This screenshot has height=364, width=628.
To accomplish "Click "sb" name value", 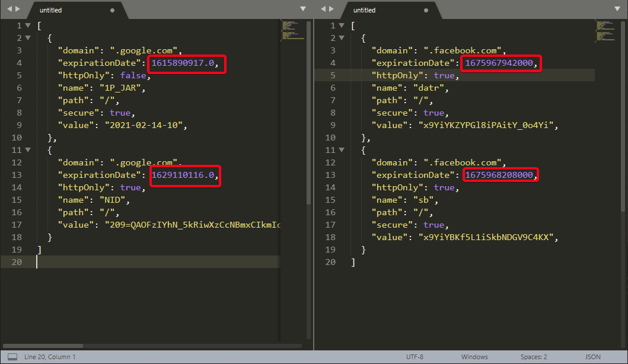I will 423,200.
